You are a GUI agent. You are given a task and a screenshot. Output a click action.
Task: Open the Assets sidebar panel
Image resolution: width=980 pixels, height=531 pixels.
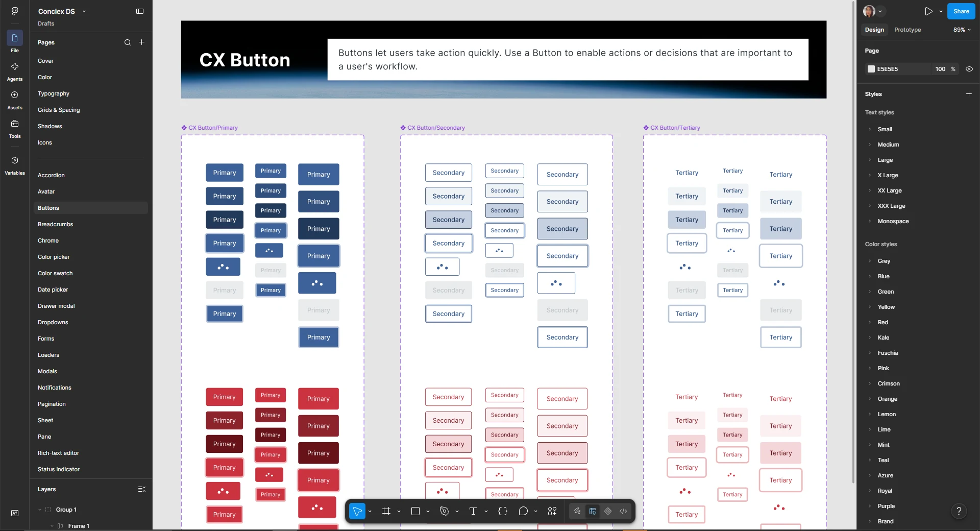click(15, 100)
